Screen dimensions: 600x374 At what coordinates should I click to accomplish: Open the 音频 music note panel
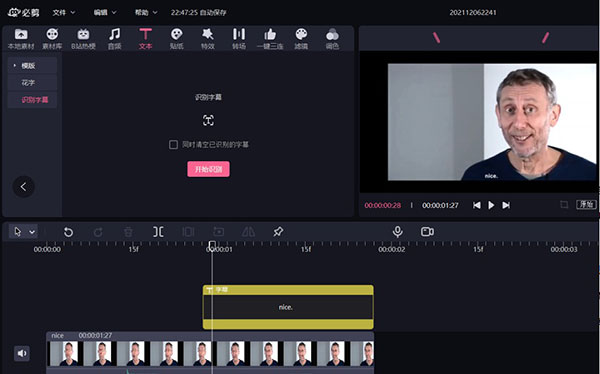pyautogui.click(x=114, y=39)
